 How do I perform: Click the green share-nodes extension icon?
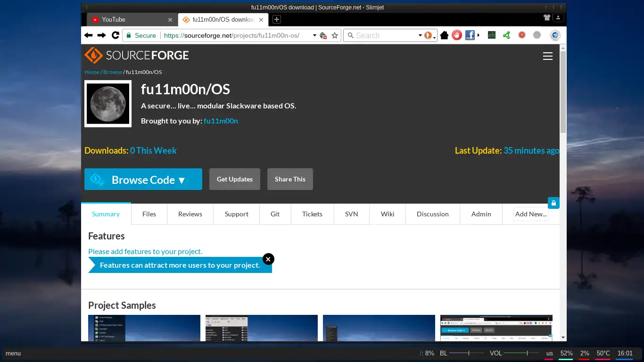(x=506, y=35)
